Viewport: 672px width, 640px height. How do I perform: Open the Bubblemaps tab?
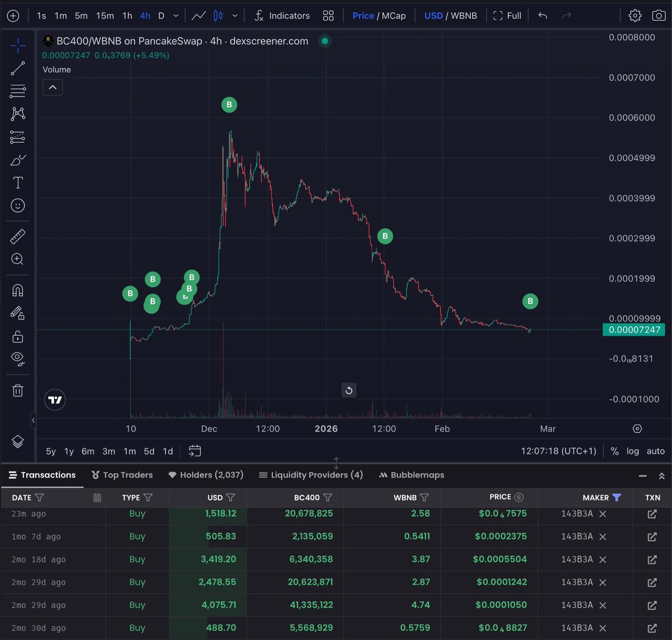click(412, 475)
